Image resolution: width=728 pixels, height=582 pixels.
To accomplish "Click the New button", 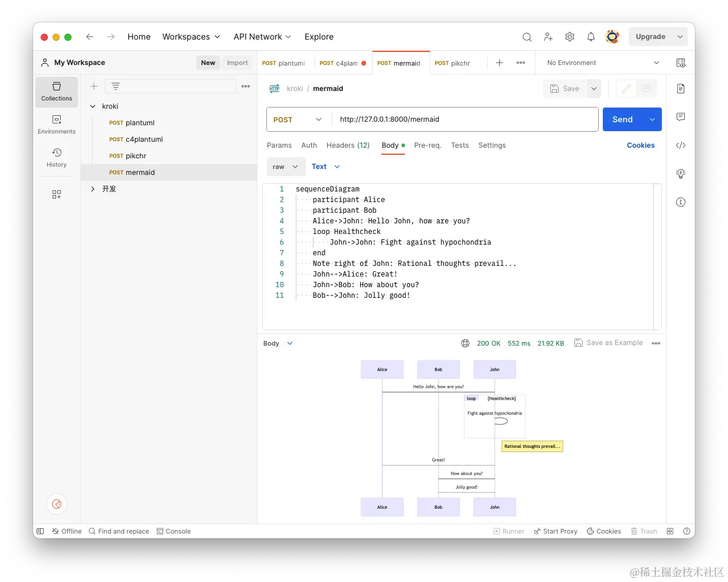I will (x=208, y=63).
